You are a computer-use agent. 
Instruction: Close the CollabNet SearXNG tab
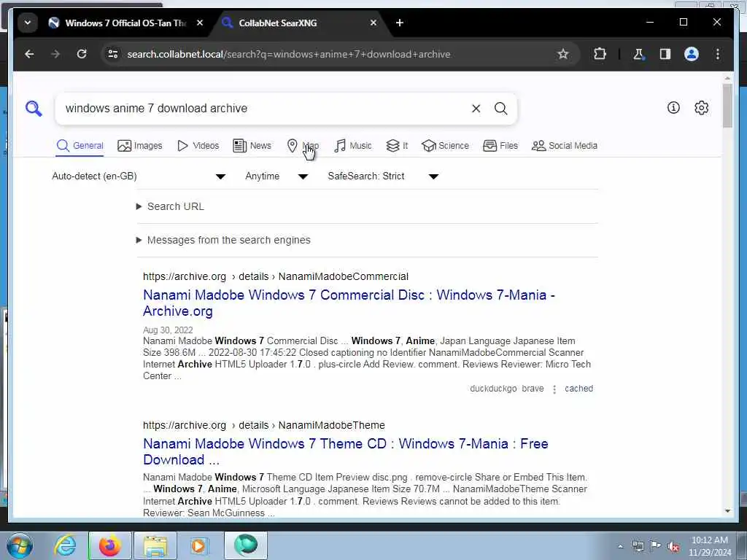point(373,23)
